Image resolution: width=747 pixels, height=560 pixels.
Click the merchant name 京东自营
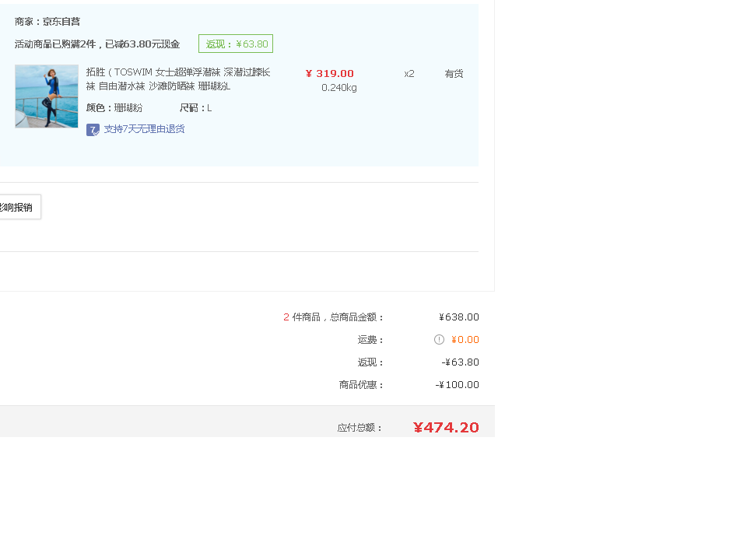click(x=61, y=22)
